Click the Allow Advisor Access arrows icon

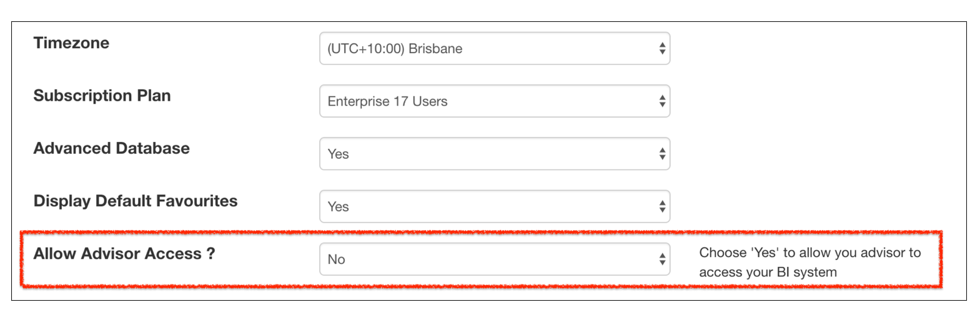[662, 259]
